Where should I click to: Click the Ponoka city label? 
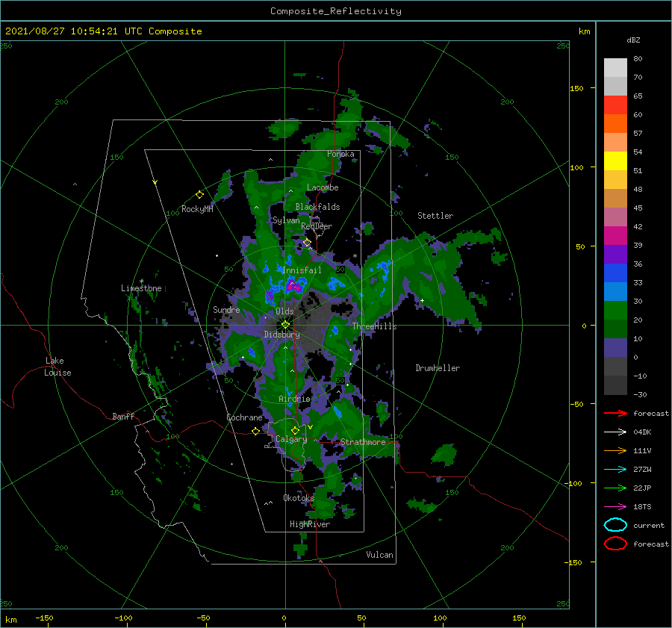(340, 154)
